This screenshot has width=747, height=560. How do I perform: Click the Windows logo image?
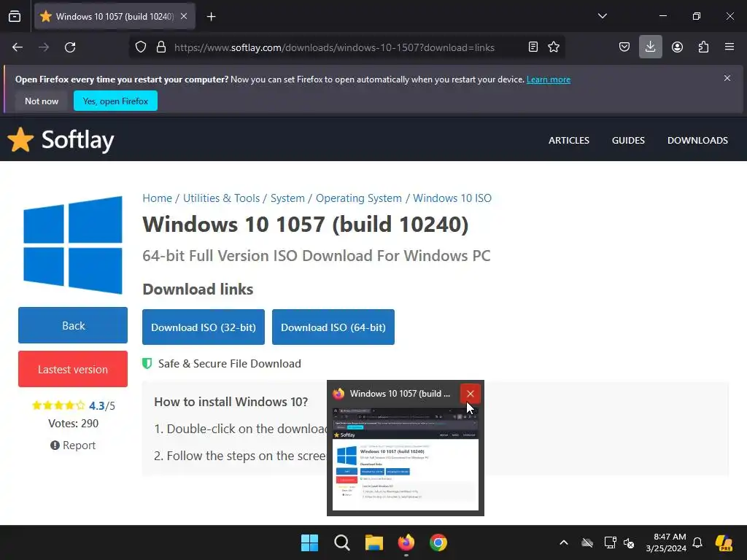[73, 245]
